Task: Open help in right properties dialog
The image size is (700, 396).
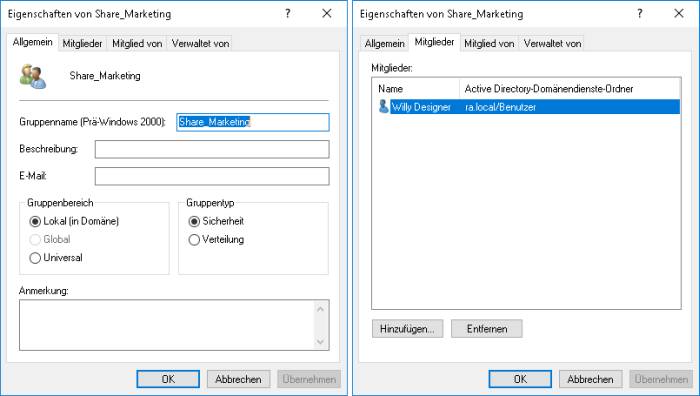Action: [640, 13]
